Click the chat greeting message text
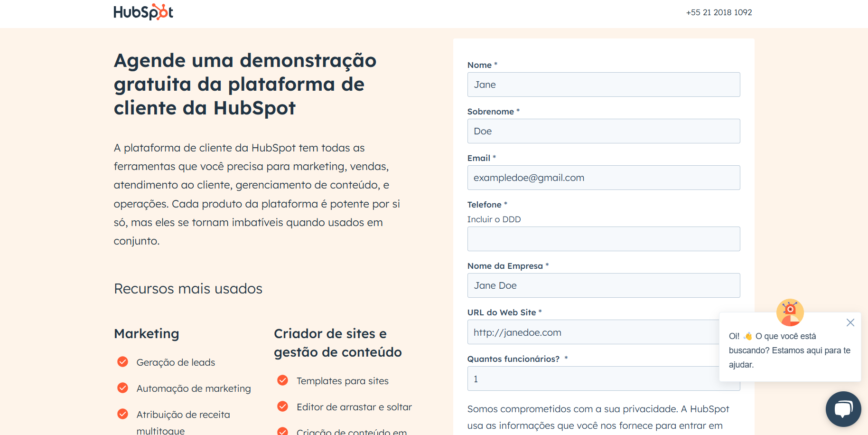Screen dimensions: 868x435 790,350
